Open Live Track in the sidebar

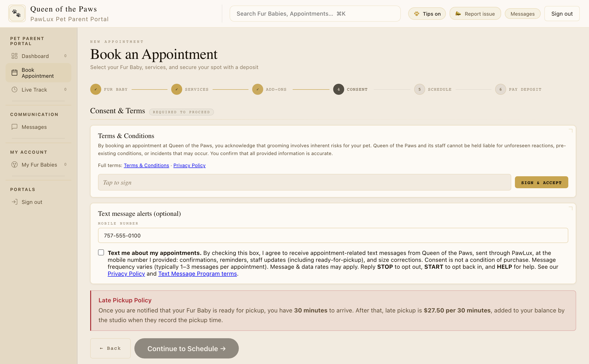tap(38, 90)
